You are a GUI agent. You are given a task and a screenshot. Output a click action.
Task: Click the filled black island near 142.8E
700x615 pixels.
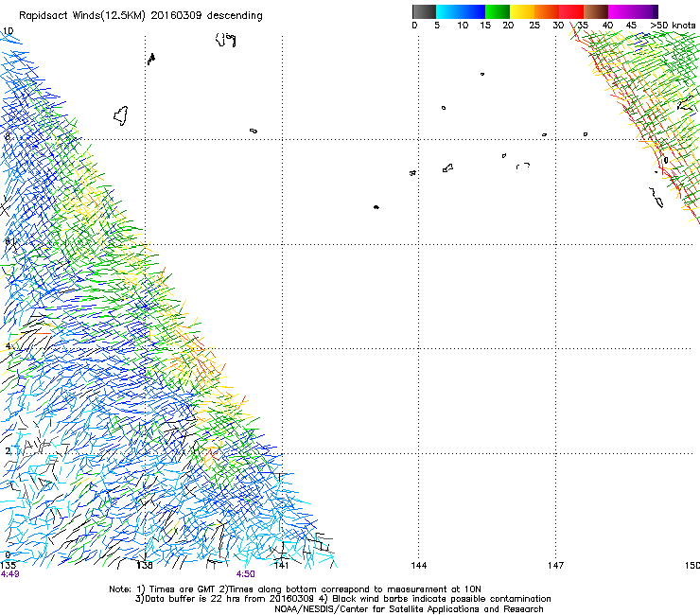point(376,207)
